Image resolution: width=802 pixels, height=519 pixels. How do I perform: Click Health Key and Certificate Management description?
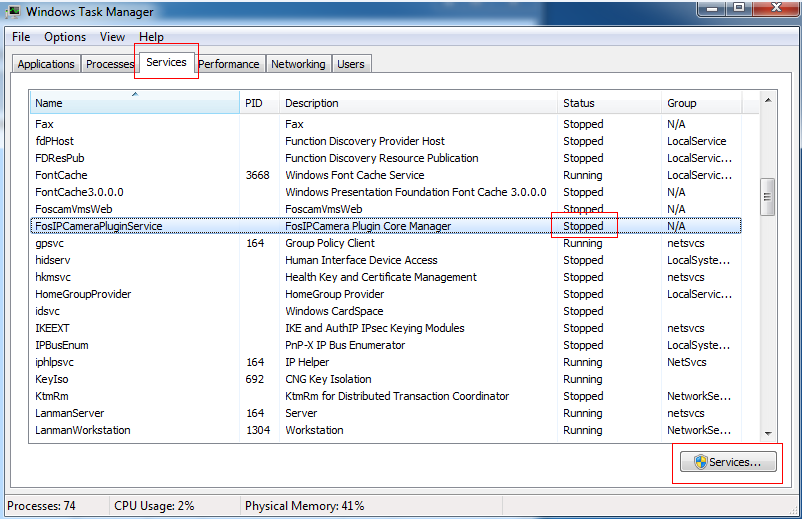(381, 277)
